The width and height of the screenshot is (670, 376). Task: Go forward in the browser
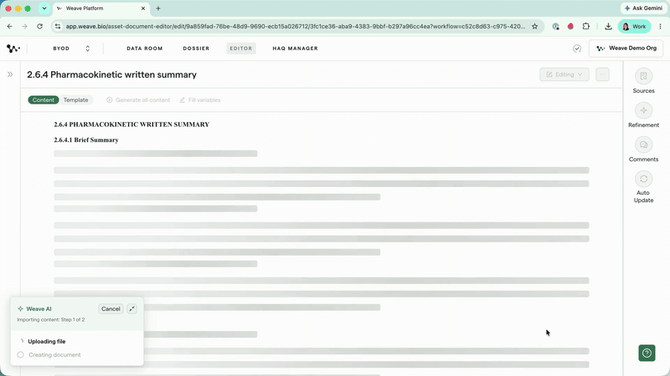24,26
